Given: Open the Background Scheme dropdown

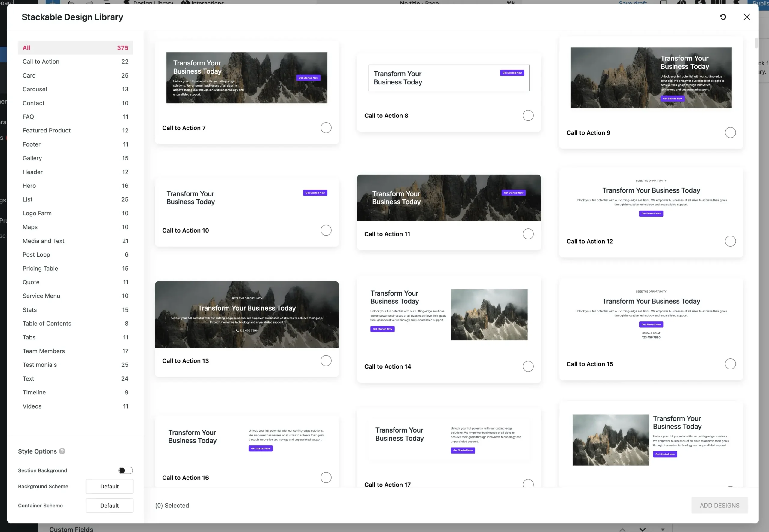Looking at the screenshot, I should point(109,486).
